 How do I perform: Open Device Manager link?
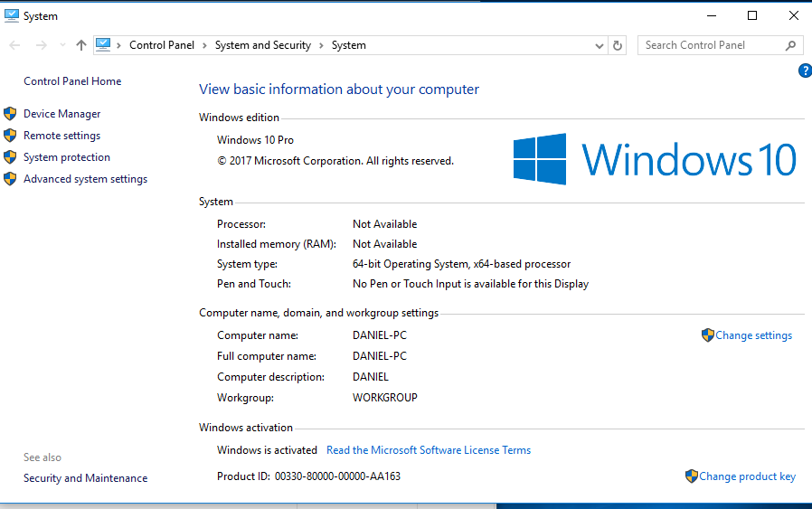[62, 114]
